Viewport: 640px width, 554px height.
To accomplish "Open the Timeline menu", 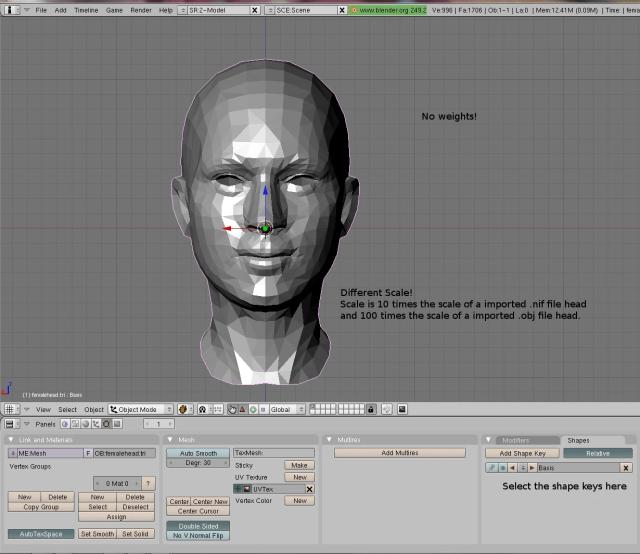I will [x=86, y=10].
